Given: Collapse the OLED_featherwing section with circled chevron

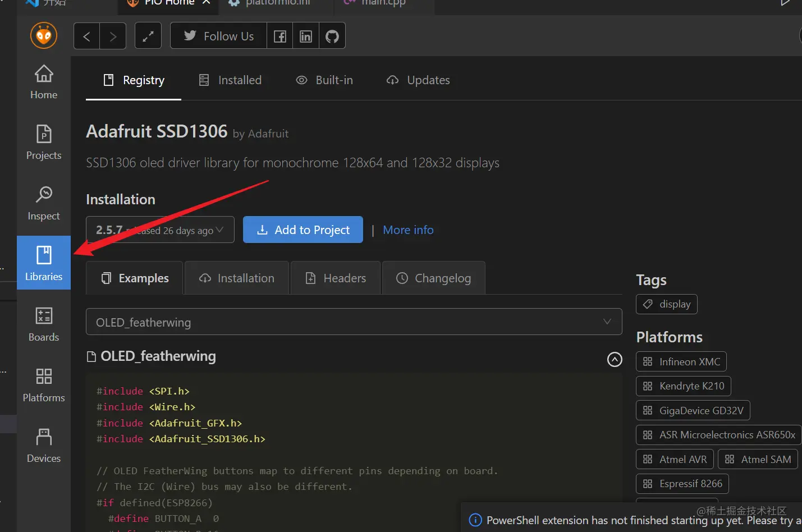Looking at the screenshot, I should point(615,359).
